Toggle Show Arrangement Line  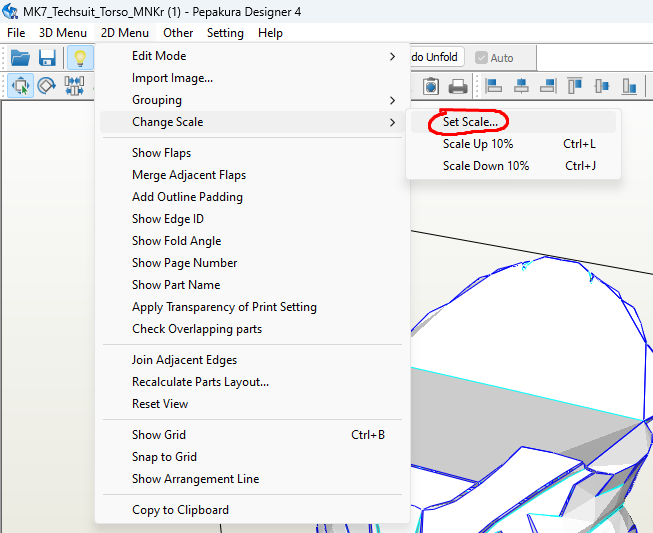[252, 479]
